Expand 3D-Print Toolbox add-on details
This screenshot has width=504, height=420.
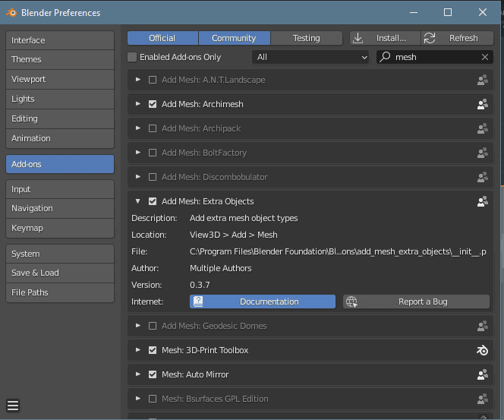(x=138, y=350)
